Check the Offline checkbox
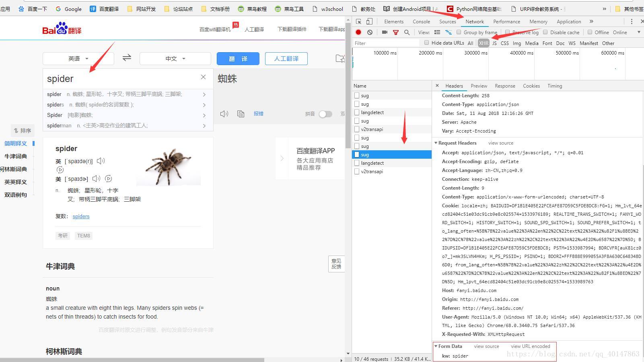The height and width of the screenshot is (362, 644). (x=590, y=32)
